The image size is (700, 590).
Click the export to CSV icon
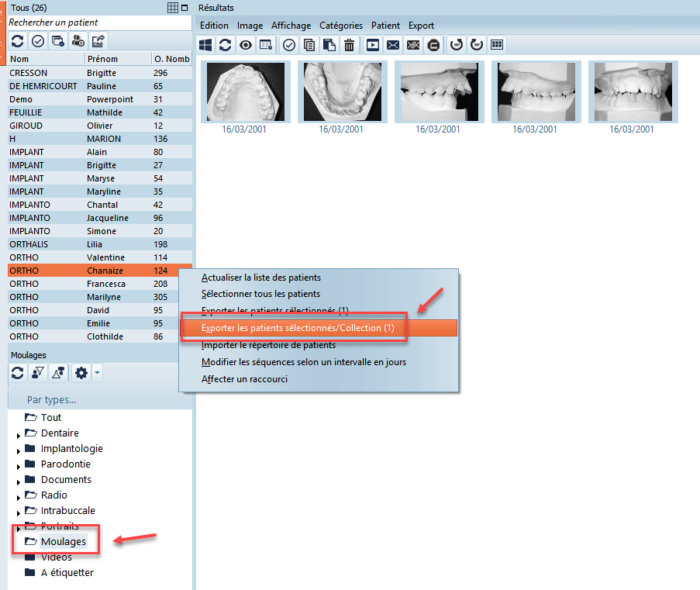click(x=98, y=40)
